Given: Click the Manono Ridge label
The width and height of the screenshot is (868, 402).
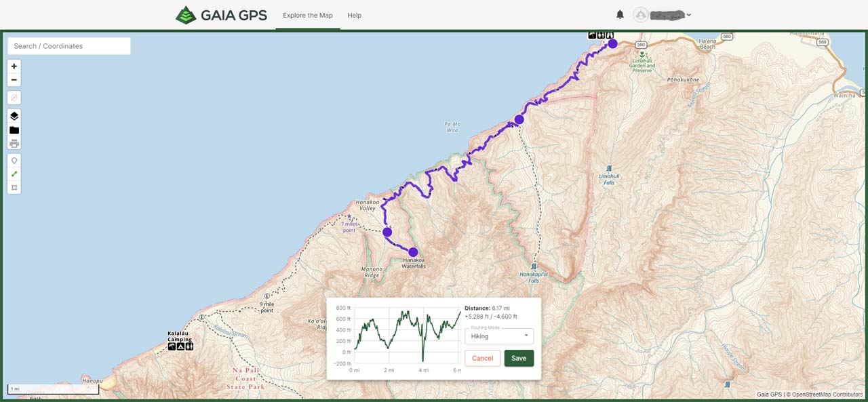Looking at the screenshot, I should point(371,272).
